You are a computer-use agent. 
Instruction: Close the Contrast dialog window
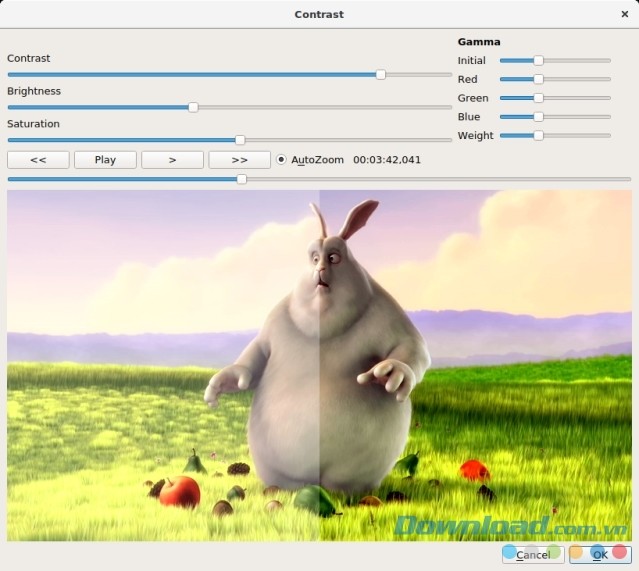(x=625, y=14)
